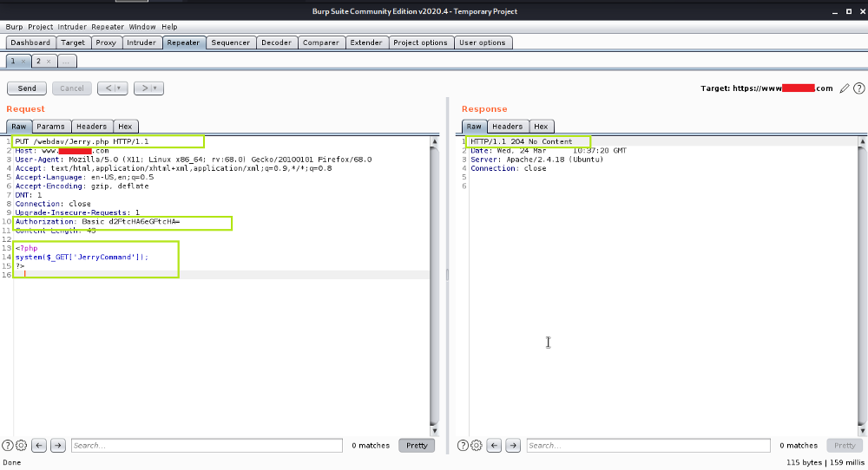
Task: Open the Project menu
Action: (41, 27)
